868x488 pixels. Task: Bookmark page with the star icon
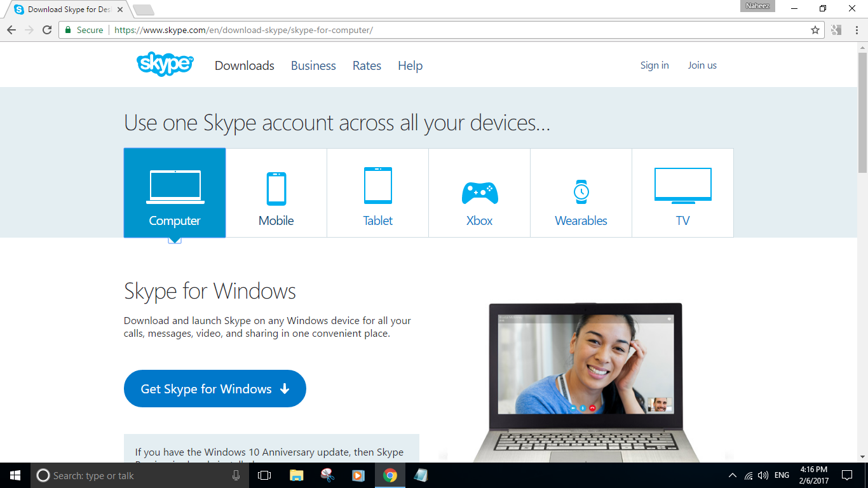point(815,30)
